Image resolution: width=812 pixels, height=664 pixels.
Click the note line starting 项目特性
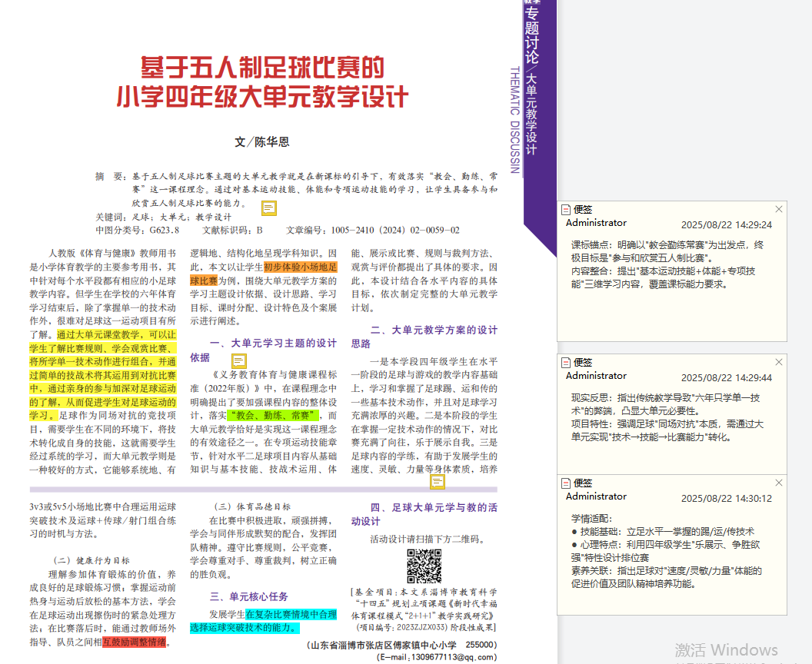(x=667, y=430)
